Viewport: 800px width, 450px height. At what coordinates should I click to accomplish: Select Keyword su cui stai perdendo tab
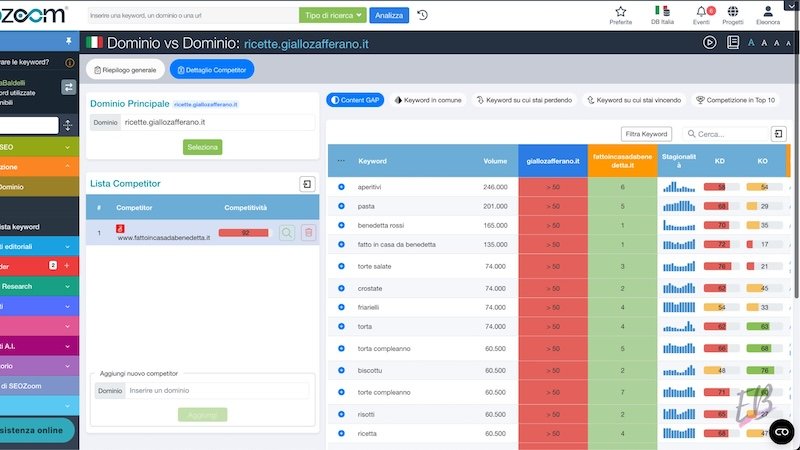[x=524, y=100]
